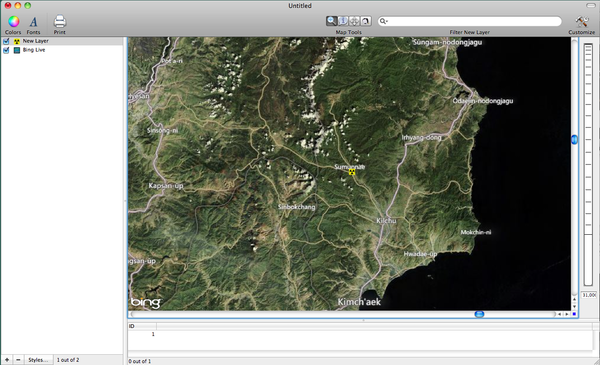Toggle New Layer visibility checkbox

6,41
